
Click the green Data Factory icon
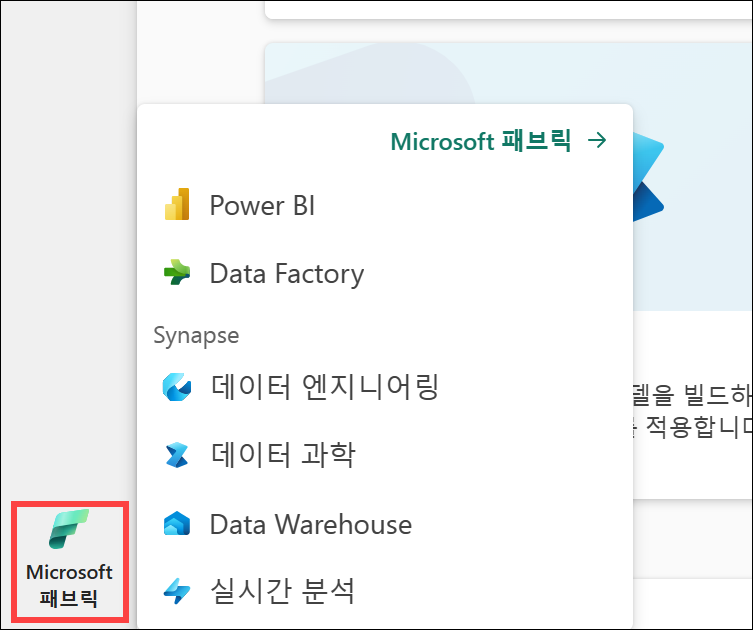pos(177,272)
